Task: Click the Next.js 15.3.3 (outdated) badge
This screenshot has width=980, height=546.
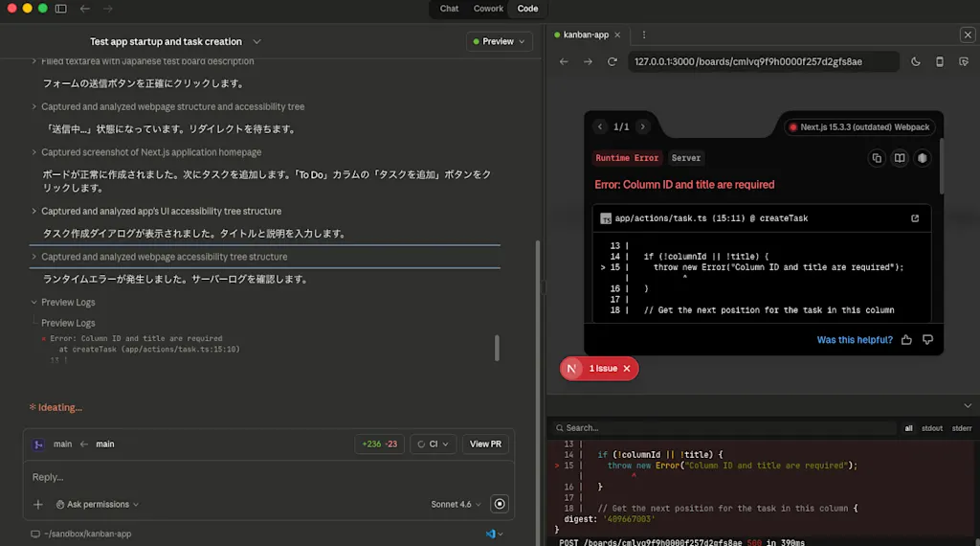Action: pyautogui.click(x=859, y=127)
